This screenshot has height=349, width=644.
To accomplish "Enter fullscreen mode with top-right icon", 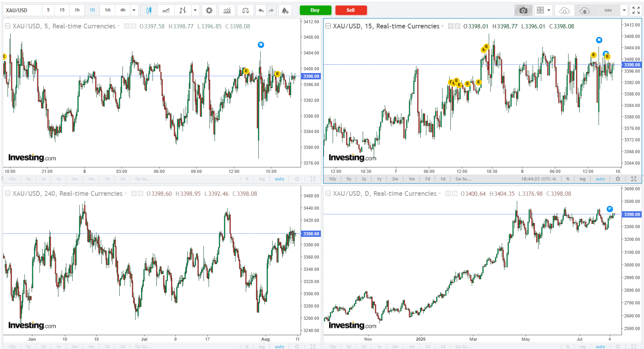I will (x=636, y=10).
